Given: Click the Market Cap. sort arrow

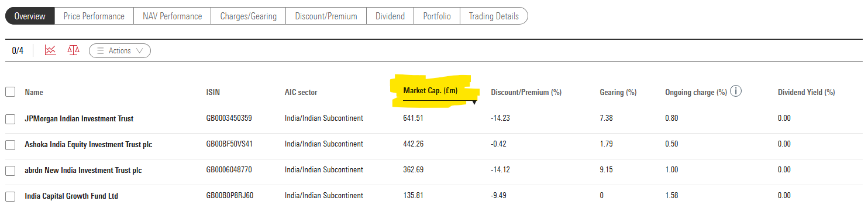Looking at the screenshot, I should coord(474,103).
